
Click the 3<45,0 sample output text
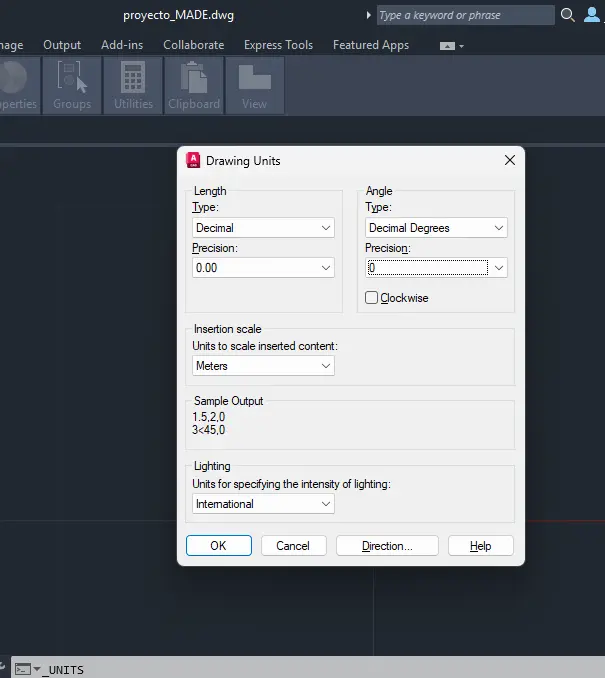pyautogui.click(x=209, y=430)
